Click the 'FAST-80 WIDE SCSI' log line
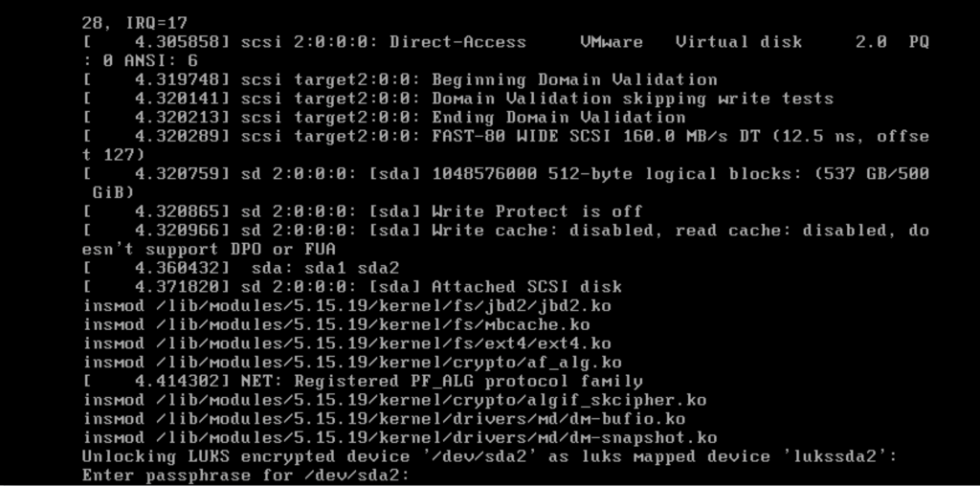 [x=505, y=145]
